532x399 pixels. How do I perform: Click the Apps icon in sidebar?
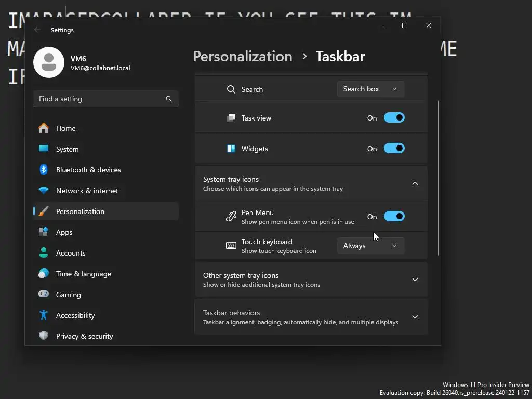(44, 232)
